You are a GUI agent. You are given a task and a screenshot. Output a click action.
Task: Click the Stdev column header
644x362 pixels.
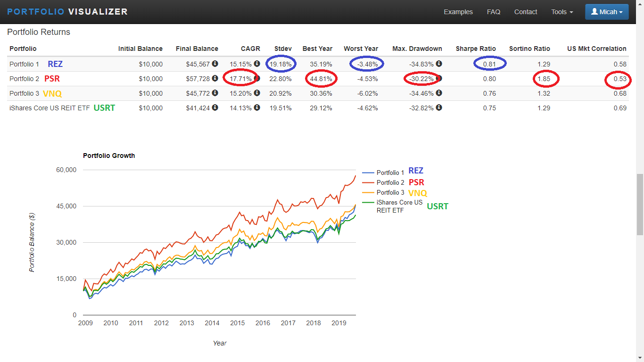(283, 49)
